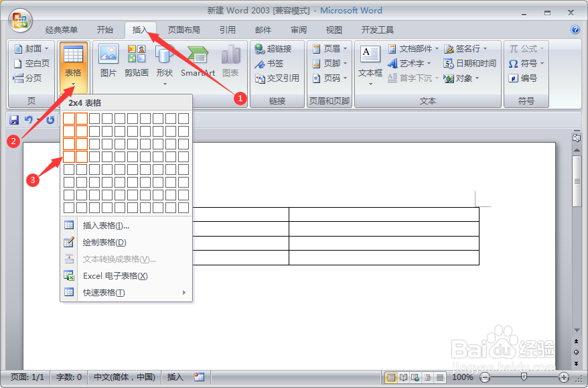
Task: Click the zoom slider handle
Action: 524,377
